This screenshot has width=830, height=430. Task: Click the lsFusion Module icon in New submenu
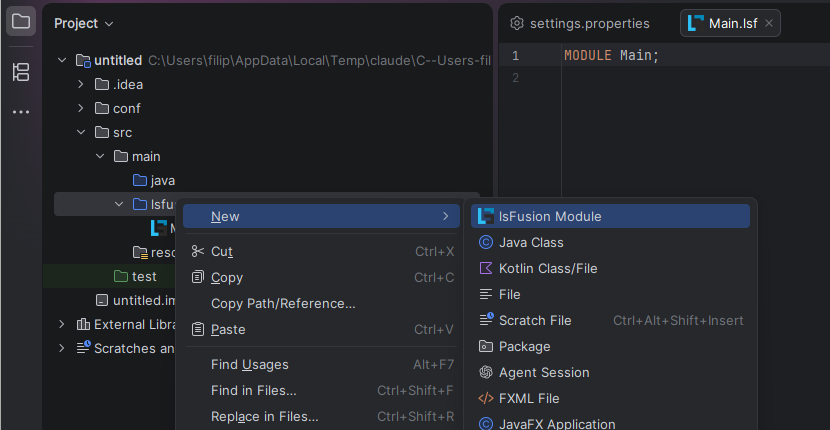(486, 216)
